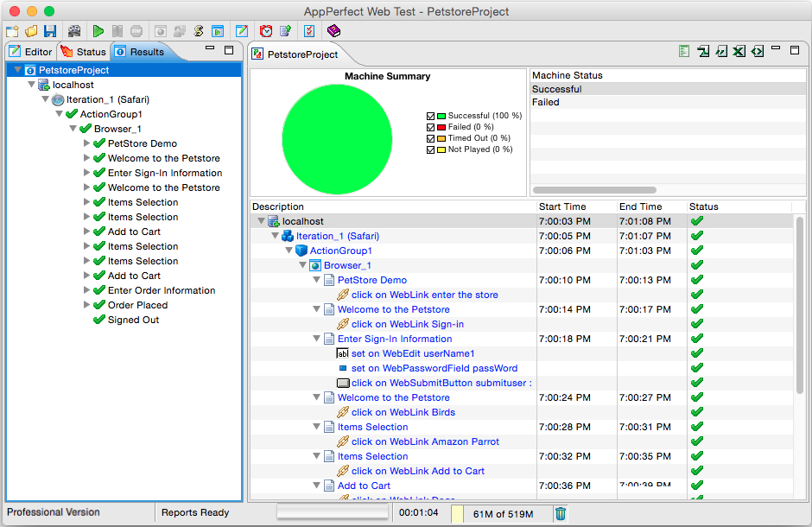Screen dimensions: 812x527
Task: Select Signed Out in left tree
Action: click(x=133, y=320)
